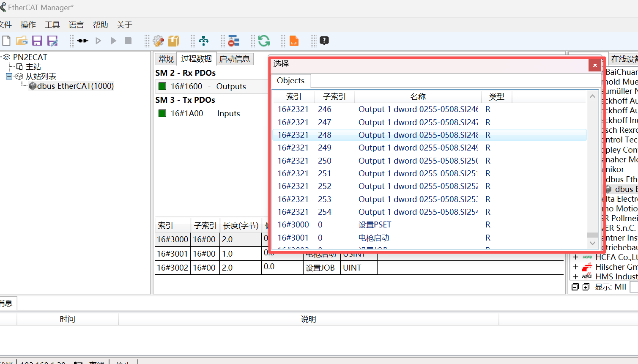The height and width of the screenshot is (364, 638).
Task: Click the 名称 column header
Action: (x=418, y=97)
